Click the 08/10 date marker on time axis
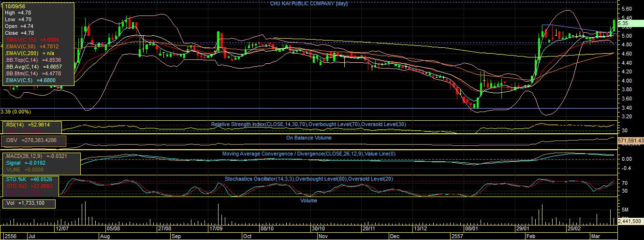 [x=267, y=229]
